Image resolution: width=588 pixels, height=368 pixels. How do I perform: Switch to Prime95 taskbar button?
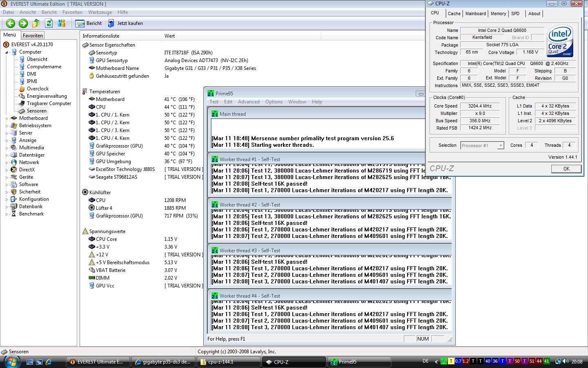click(x=359, y=362)
